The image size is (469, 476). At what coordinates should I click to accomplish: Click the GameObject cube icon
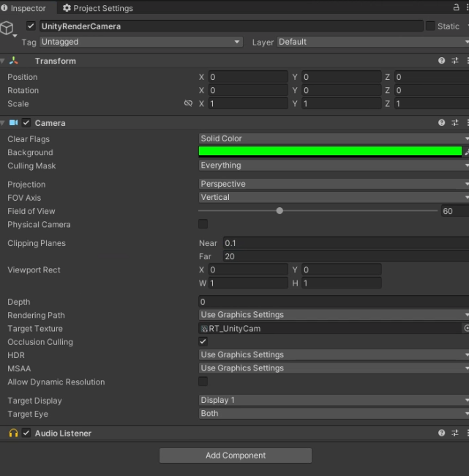pos(7,28)
